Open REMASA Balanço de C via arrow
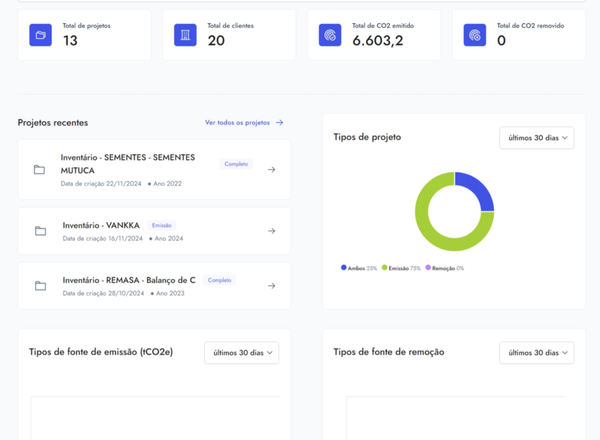 271,286
